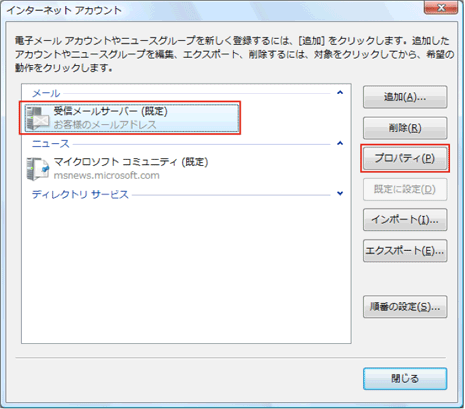
Task: Close the dialog with the red X
Action: point(441,7)
